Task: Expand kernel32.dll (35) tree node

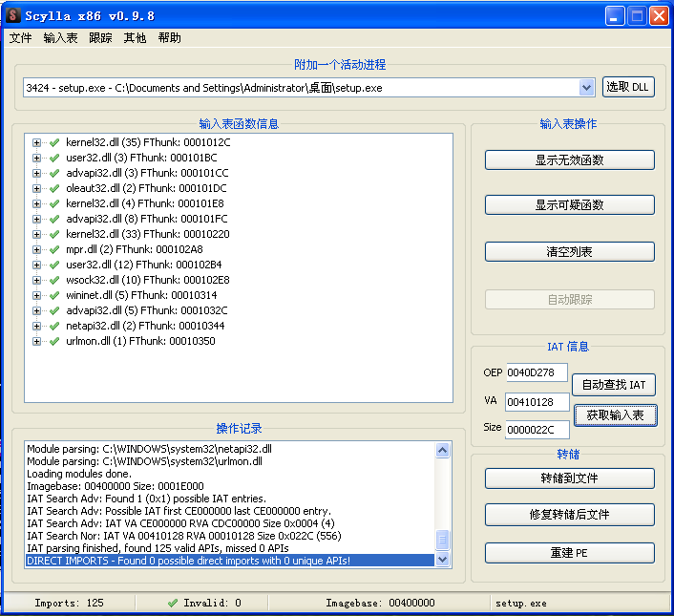Action: click(36, 142)
